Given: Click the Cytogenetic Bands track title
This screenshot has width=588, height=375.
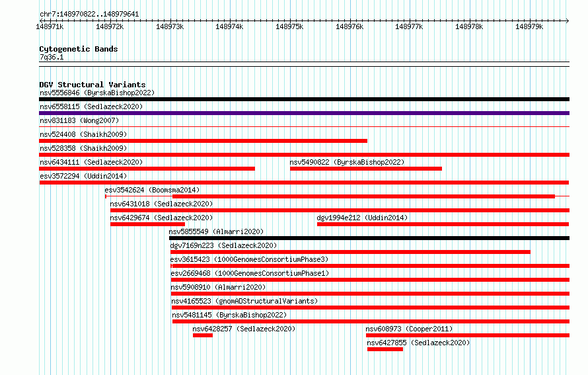Looking at the screenshot, I should [x=79, y=49].
